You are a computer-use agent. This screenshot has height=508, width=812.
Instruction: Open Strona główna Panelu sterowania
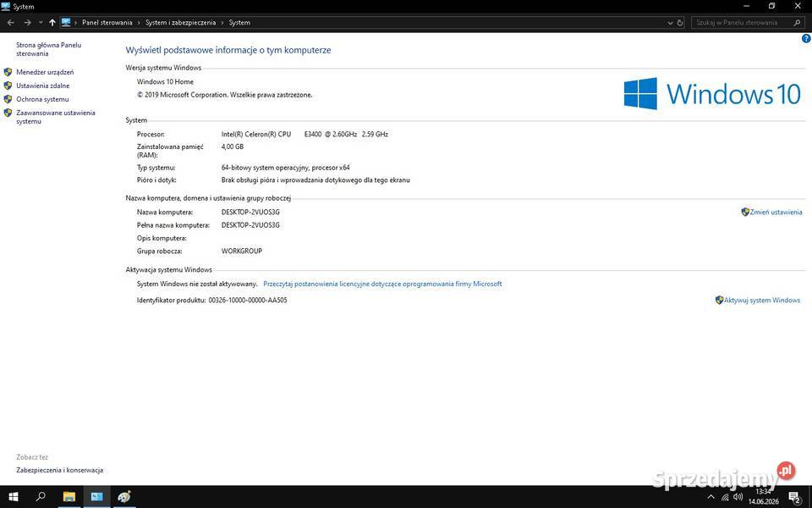click(49, 49)
